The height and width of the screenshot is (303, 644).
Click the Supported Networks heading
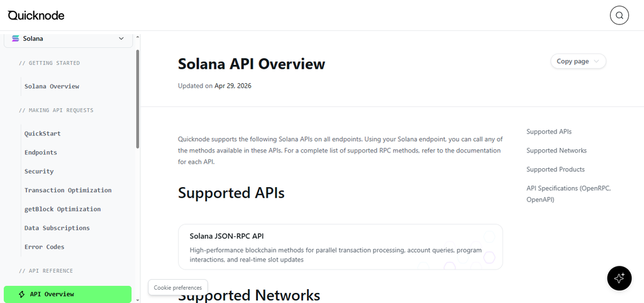(249, 295)
